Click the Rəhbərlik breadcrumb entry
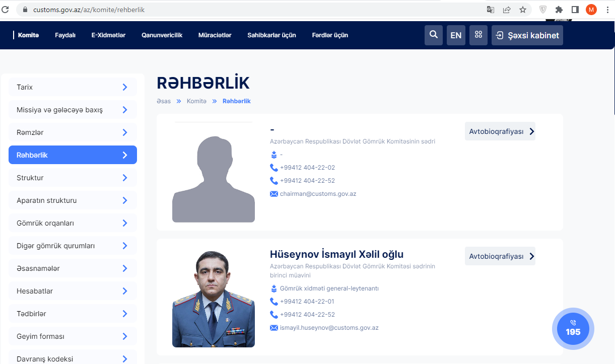 click(237, 101)
